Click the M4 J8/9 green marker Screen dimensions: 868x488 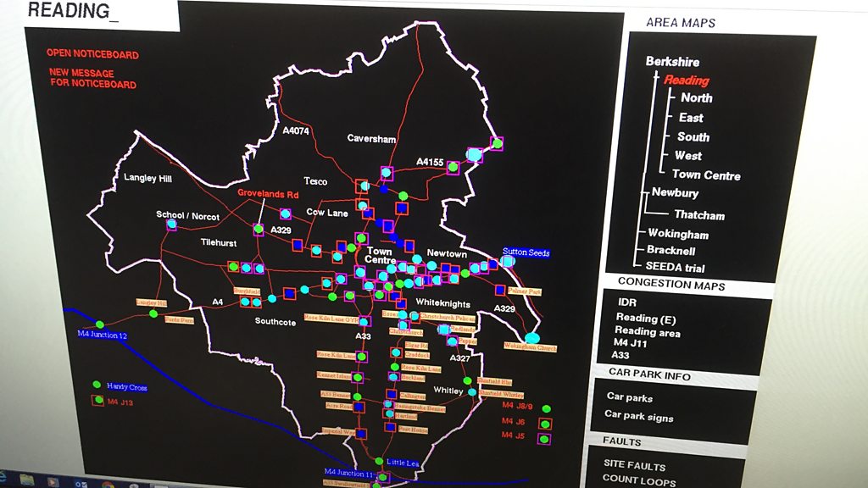click(545, 408)
